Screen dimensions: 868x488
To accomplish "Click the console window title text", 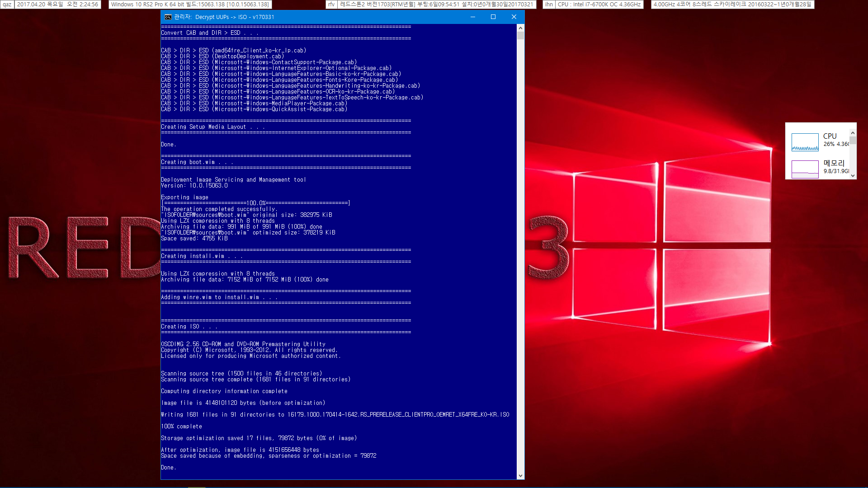I will (224, 17).
